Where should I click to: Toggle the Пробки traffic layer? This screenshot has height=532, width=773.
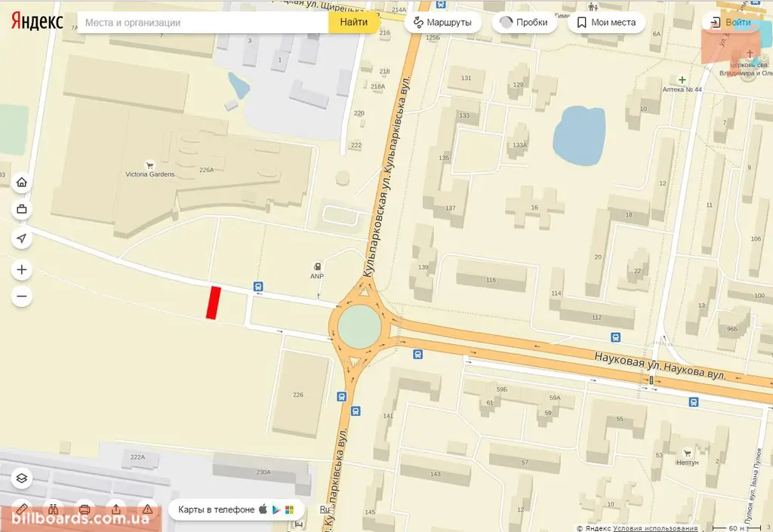pos(525,22)
